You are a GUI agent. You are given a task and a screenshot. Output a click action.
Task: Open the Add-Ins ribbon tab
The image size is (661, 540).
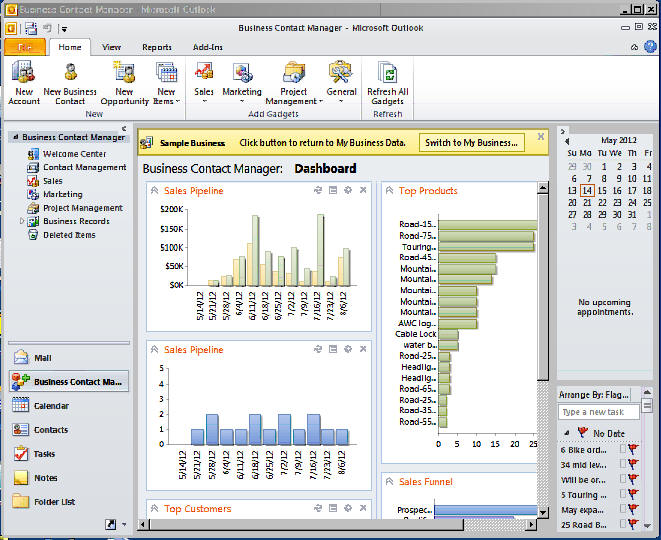coord(207,47)
